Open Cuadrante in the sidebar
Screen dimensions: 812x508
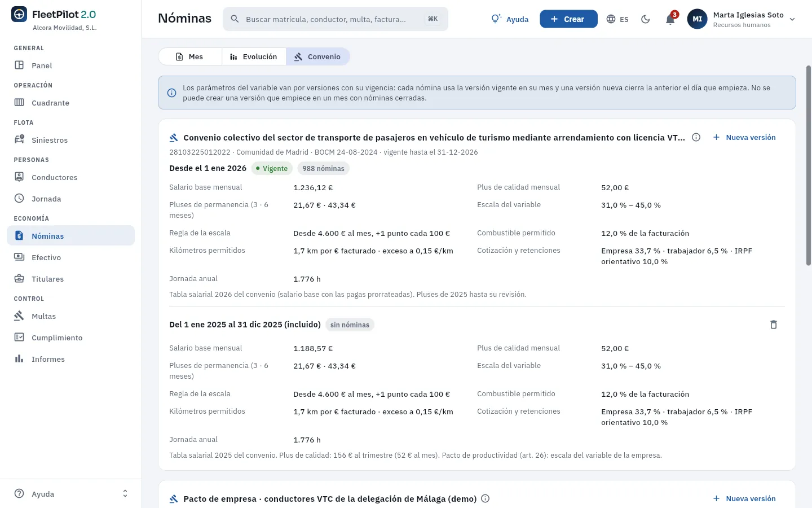[70, 103]
